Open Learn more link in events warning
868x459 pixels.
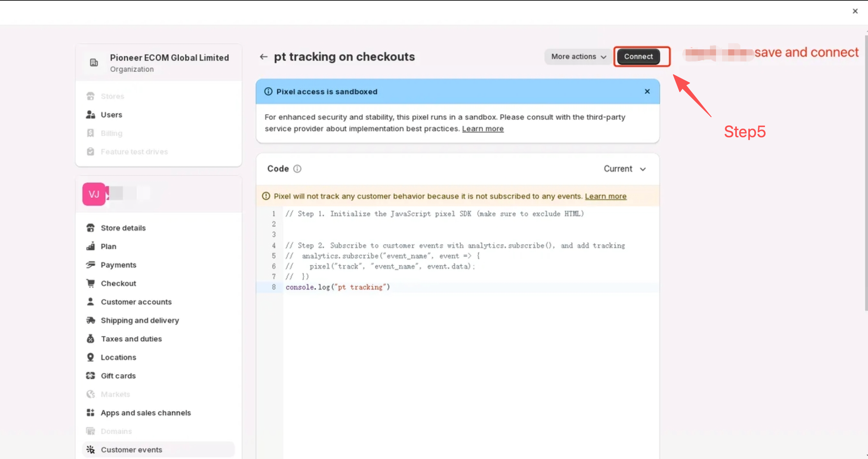[605, 196]
